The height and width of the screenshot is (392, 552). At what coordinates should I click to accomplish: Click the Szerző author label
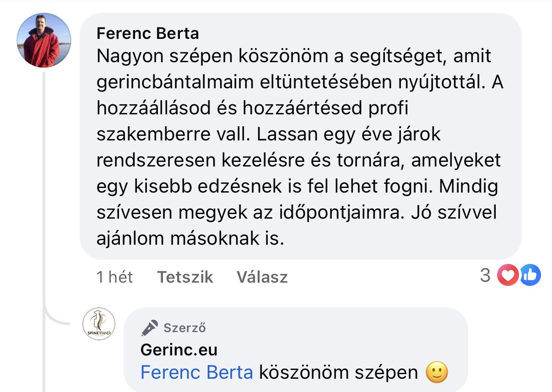click(x=184, y=328)
